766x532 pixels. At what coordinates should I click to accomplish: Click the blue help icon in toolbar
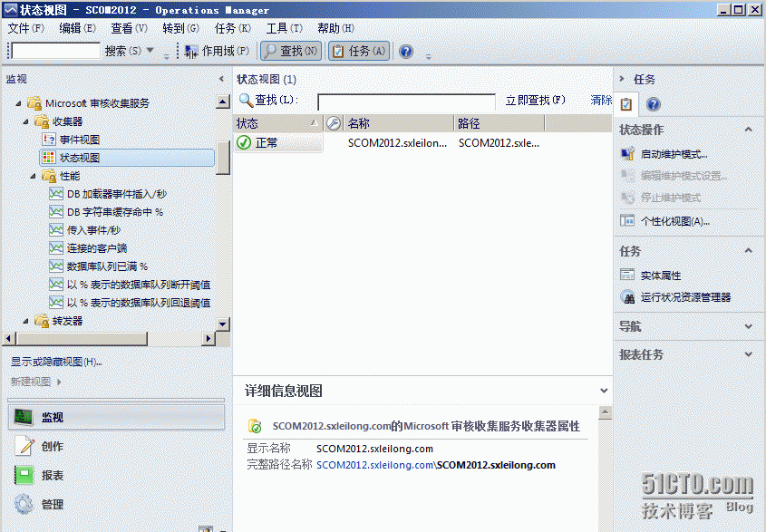tap(406, 52)
